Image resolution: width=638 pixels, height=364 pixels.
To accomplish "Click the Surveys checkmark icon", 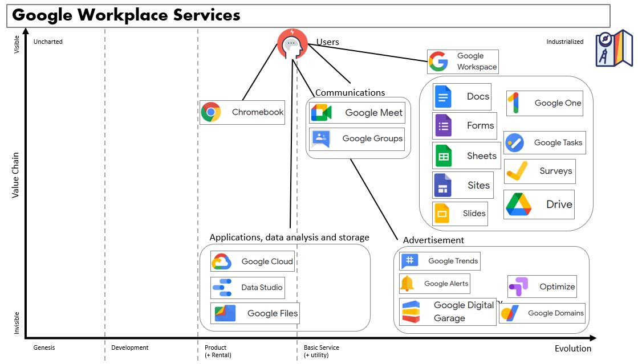I will tap(517, 171).
